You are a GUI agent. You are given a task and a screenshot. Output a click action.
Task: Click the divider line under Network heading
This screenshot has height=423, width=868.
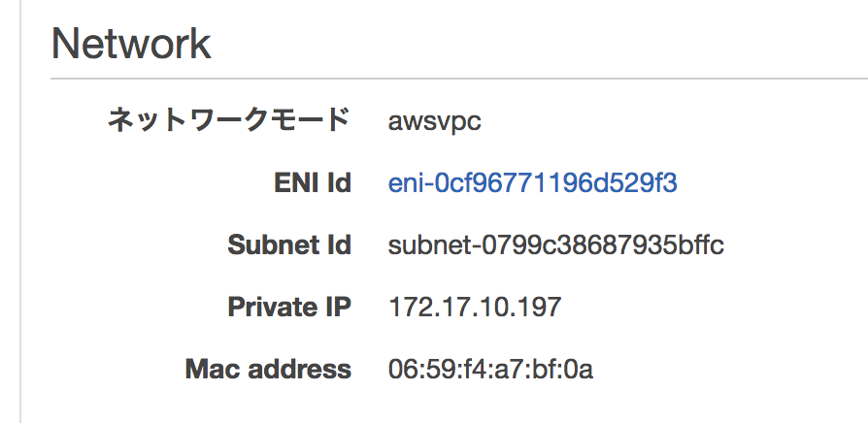coord(459,80)
